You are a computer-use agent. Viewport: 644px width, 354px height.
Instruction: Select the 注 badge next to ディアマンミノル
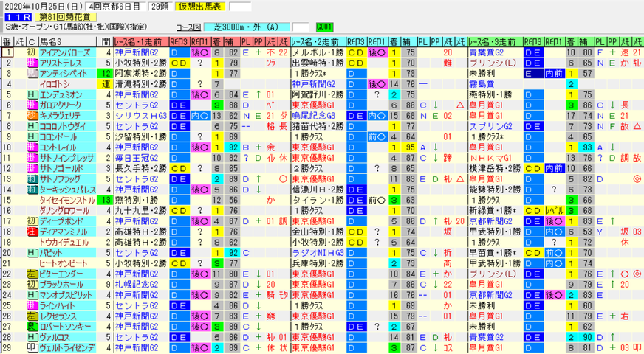pyautogui.click(x=32, y=232)
